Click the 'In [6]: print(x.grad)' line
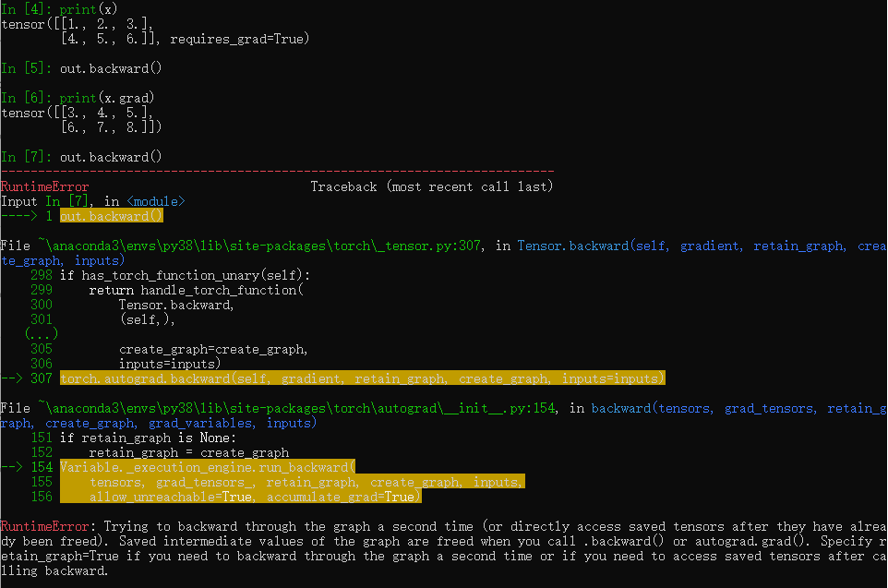The width and height of the screenshot is (888, 588). [78, 98]
